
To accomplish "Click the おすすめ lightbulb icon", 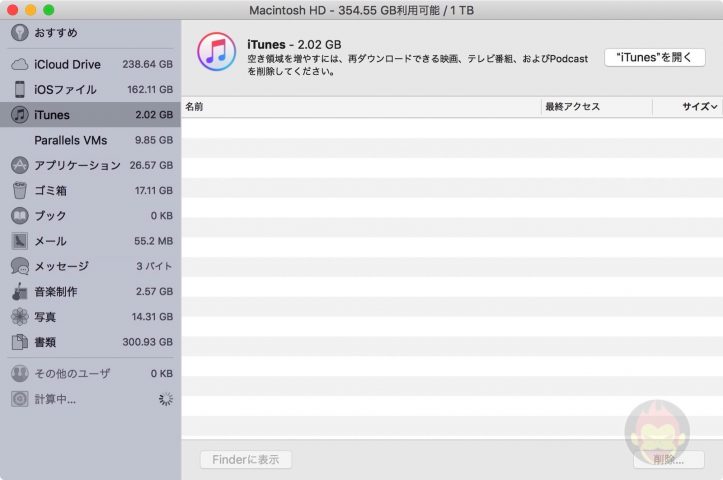I will point(19,32).
